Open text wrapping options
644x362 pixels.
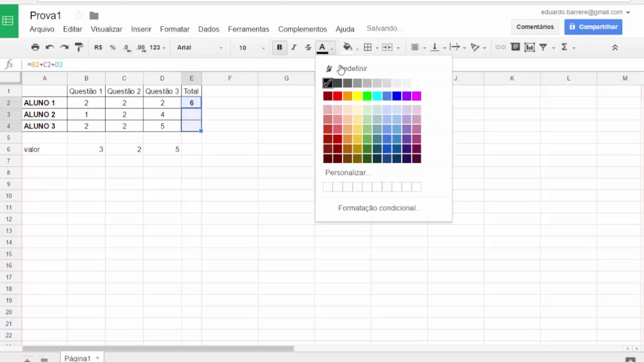[455, 47]
